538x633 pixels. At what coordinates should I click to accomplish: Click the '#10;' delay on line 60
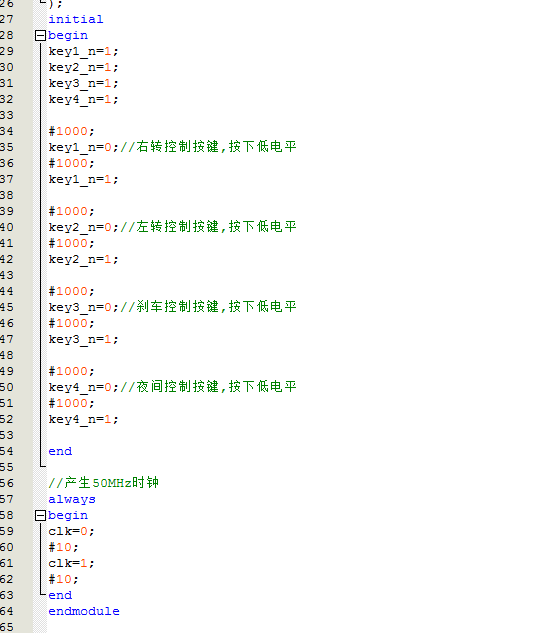click(63, 547)
